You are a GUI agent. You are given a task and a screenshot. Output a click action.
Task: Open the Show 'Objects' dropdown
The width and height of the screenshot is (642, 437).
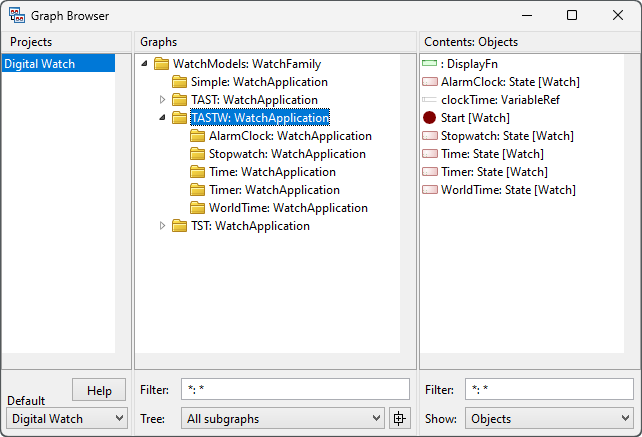click(x=548, y=418)
